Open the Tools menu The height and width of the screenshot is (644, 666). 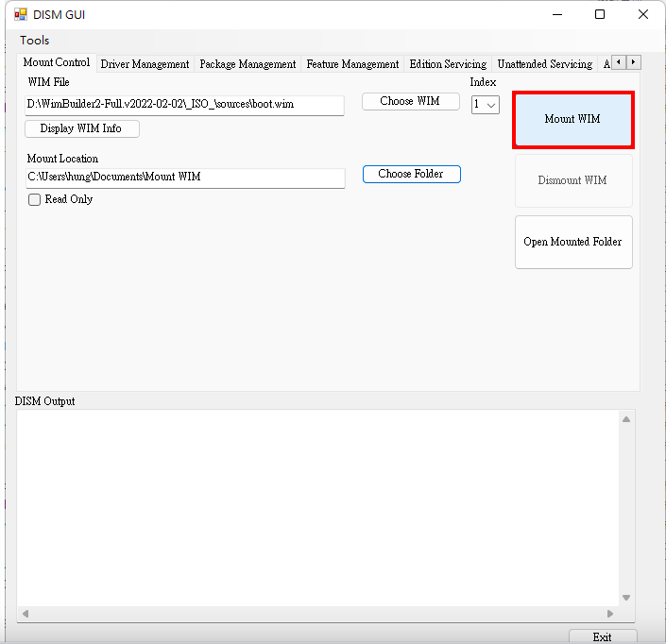click(34, 41)
